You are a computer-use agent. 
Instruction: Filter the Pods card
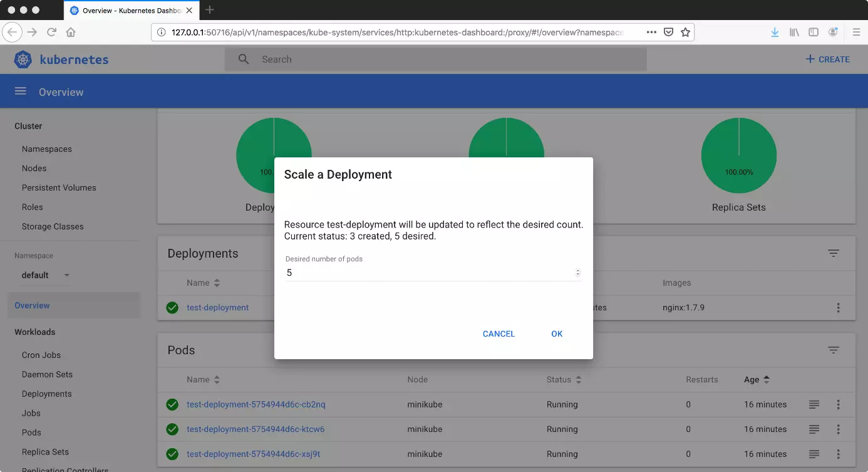pyautogui.click(x=833, y=350)
